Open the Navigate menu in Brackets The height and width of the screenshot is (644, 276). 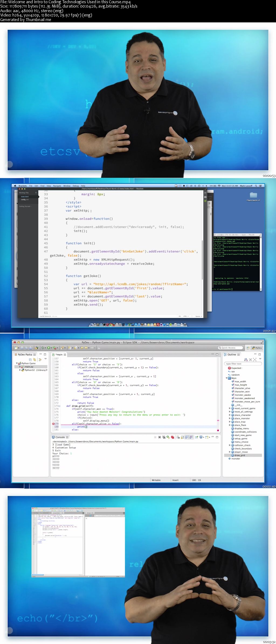[57, 186]
